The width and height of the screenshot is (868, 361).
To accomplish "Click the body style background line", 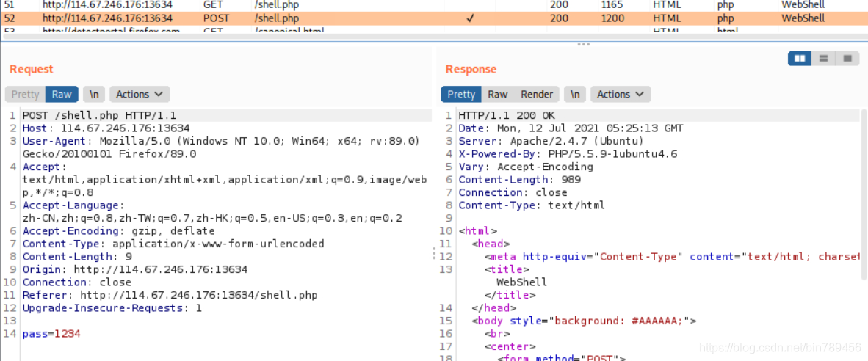I will coord(584,321).
